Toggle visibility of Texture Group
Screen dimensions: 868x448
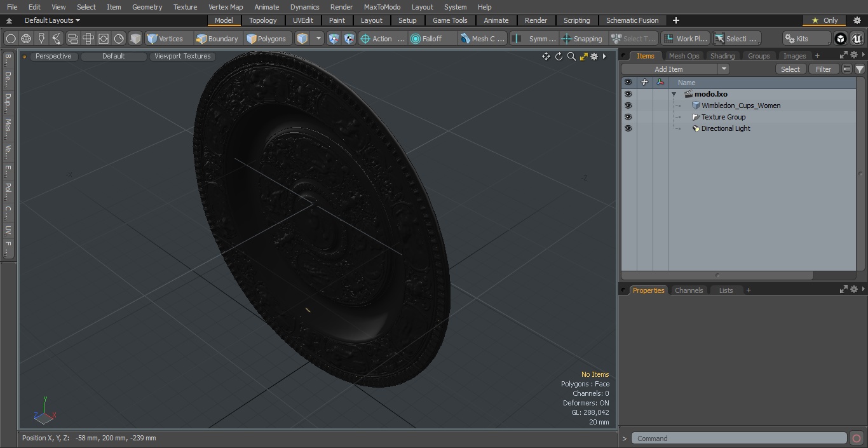point(628,117)
